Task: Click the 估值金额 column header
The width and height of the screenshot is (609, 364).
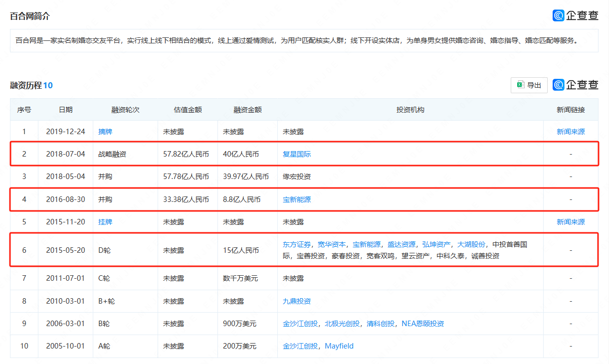Action: (x=188, y=110)
